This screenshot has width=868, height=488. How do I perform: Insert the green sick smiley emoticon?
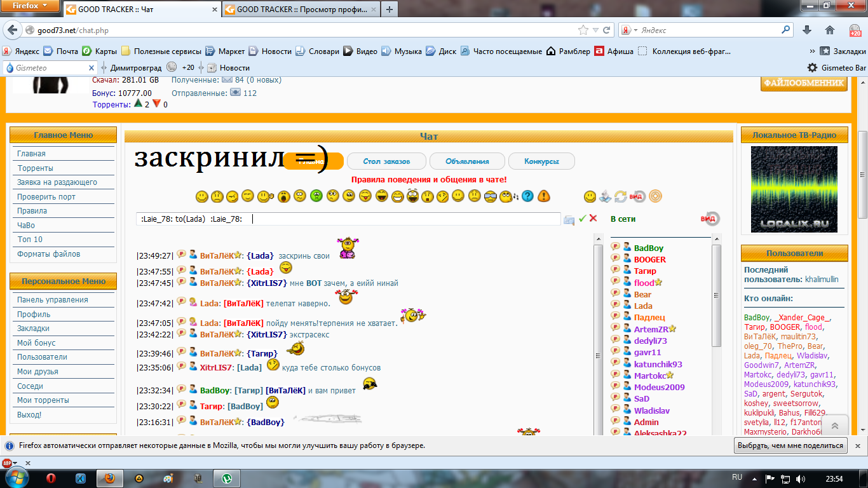point(316,196)
